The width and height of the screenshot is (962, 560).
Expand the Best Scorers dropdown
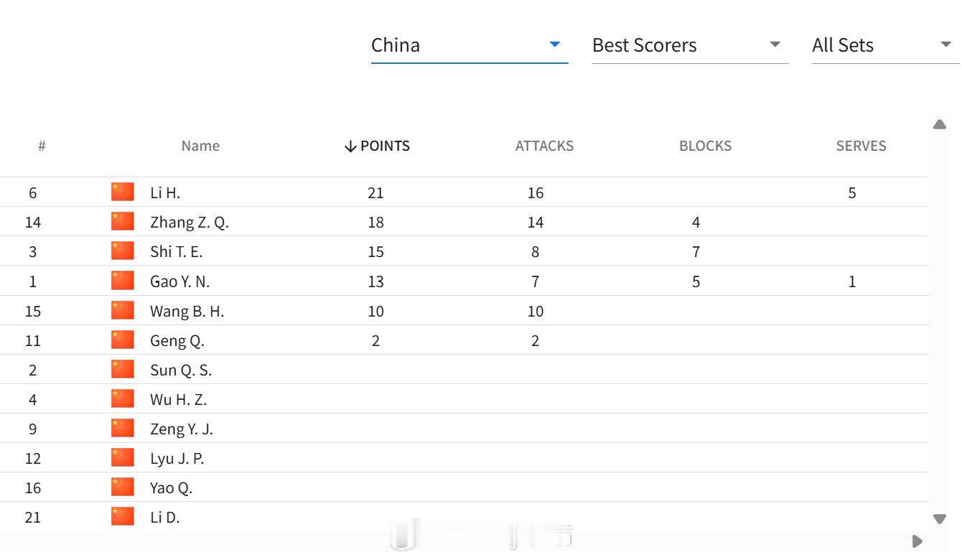690,45
